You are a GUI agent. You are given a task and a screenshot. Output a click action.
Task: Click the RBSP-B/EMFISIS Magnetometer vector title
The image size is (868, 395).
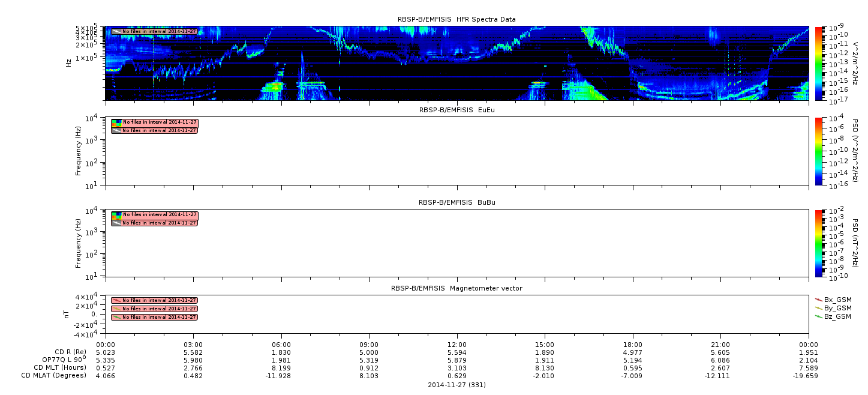point(456,288)
